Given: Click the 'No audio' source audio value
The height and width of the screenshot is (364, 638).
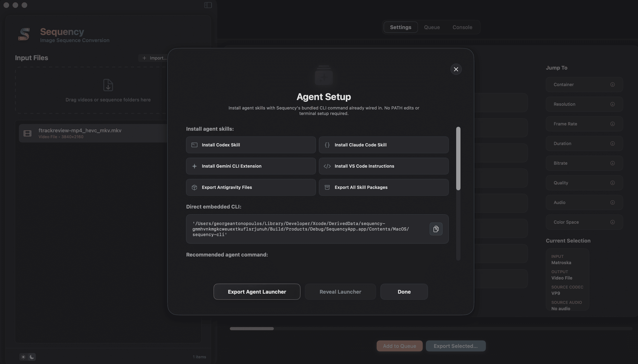Looking at the screenshot, I should tap(561, 309).
